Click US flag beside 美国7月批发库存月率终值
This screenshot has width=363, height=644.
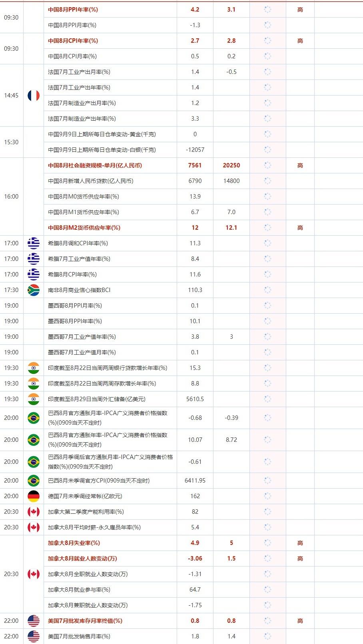tap(34, 621)
